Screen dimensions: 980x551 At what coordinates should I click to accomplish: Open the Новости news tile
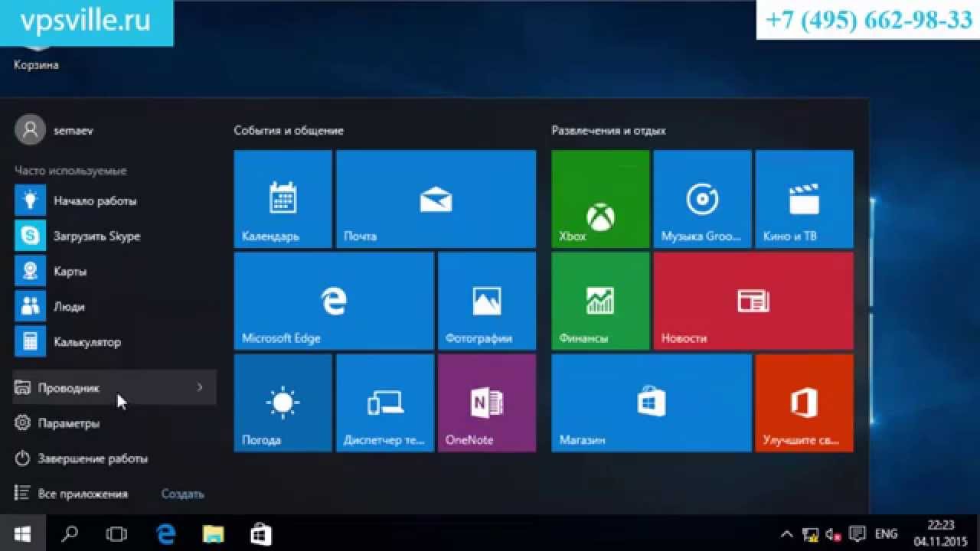pyautogui.click(x=753, y=301)
